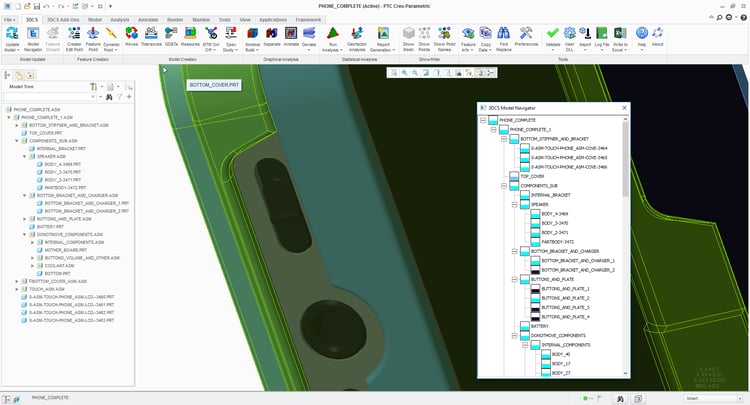This screenshot has width=750, height=405.
Task: Click the binoculars find icon in Model Tree
Action: [x=109, y=97]
